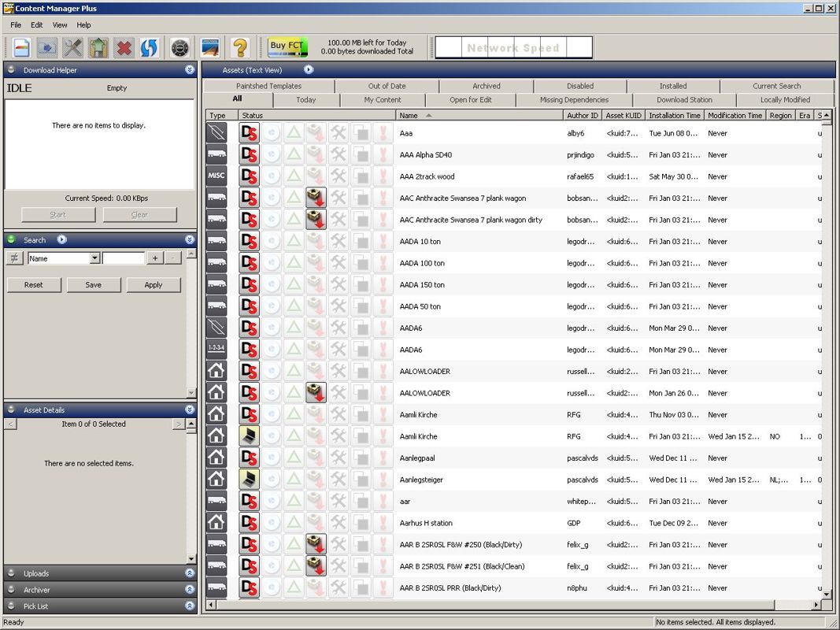The width and height of the screenshot is (840, 630).
Task: Click the search text input field
Action: click(x=124, y=258)
